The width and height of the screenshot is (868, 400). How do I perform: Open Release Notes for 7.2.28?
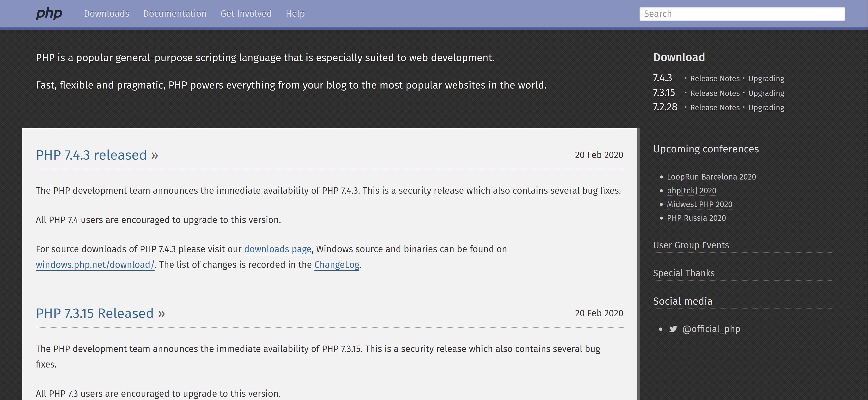715,107
